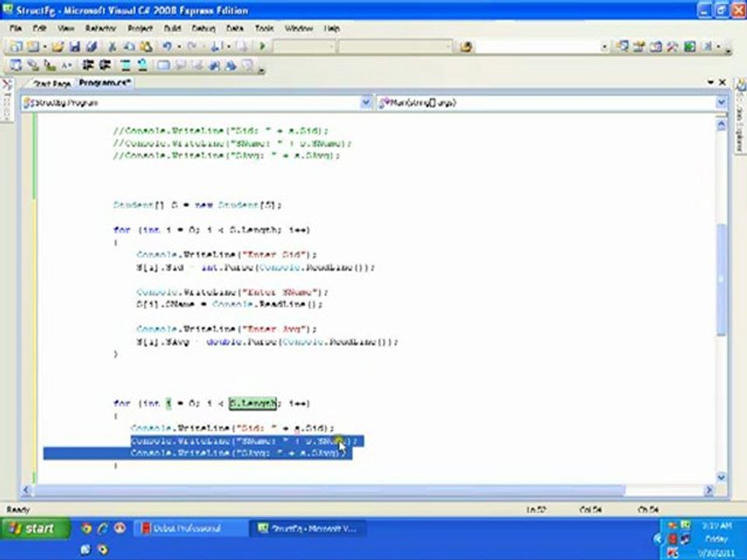Click the Display Word Completion icon

pos(67,65)
